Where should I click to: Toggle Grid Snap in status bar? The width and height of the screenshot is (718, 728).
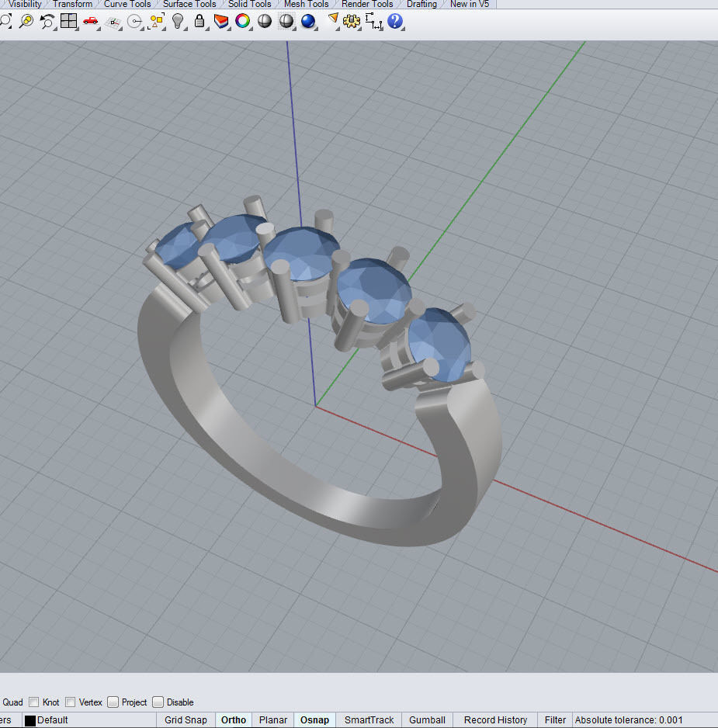[186, 719]
